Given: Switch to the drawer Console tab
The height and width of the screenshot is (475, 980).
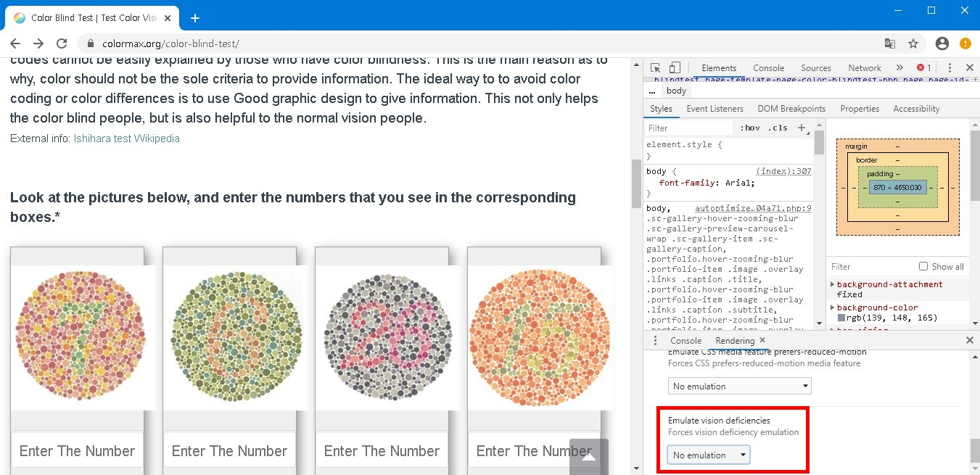Looking at the screenshot, I should point(685,341).
